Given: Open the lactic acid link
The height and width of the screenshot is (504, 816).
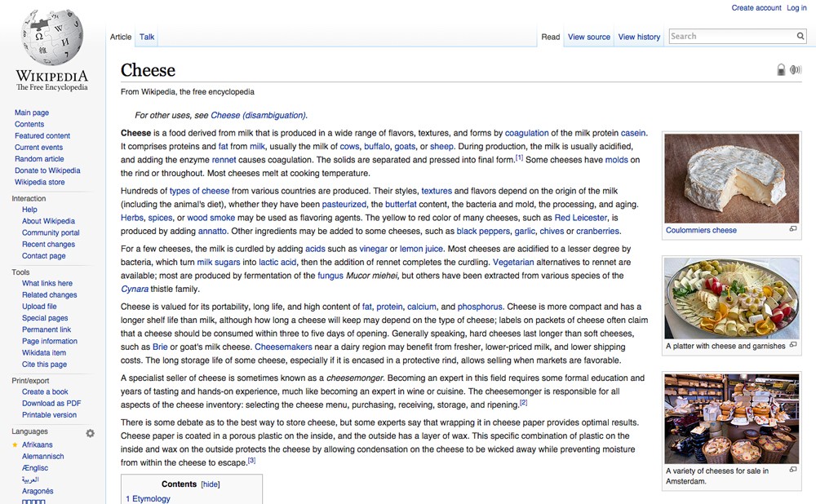Looking at the screenshot, I should tap(277, 262).
